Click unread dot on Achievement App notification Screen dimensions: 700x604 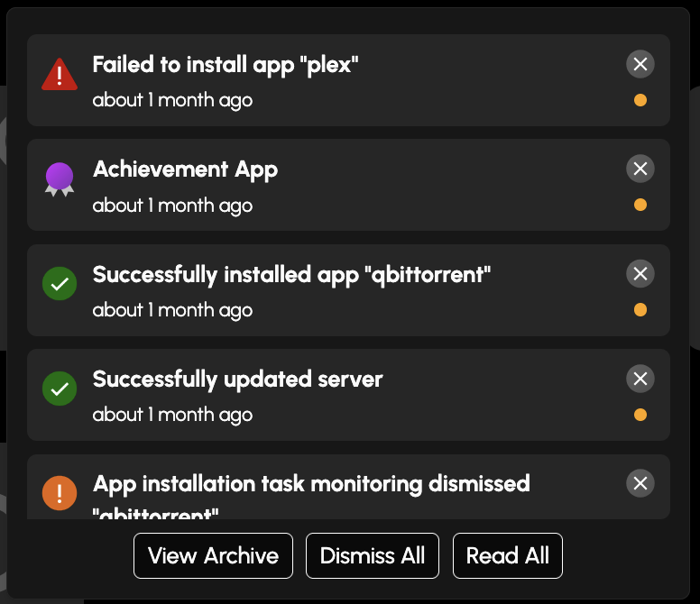pos(640,205)
